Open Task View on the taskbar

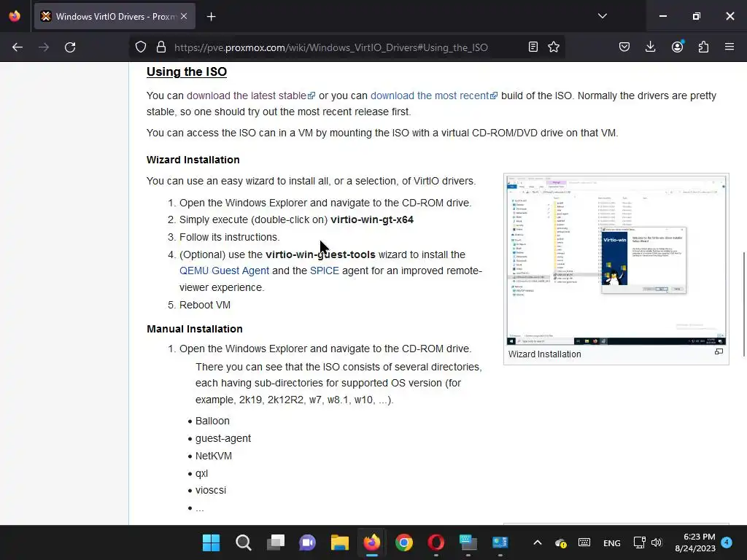pos(275,542)
